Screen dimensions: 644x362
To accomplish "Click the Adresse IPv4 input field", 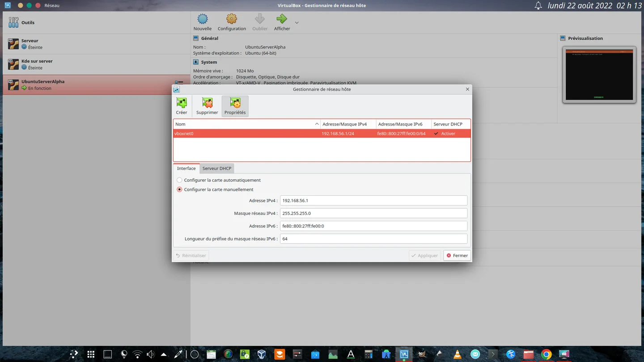I will [373, 201].
